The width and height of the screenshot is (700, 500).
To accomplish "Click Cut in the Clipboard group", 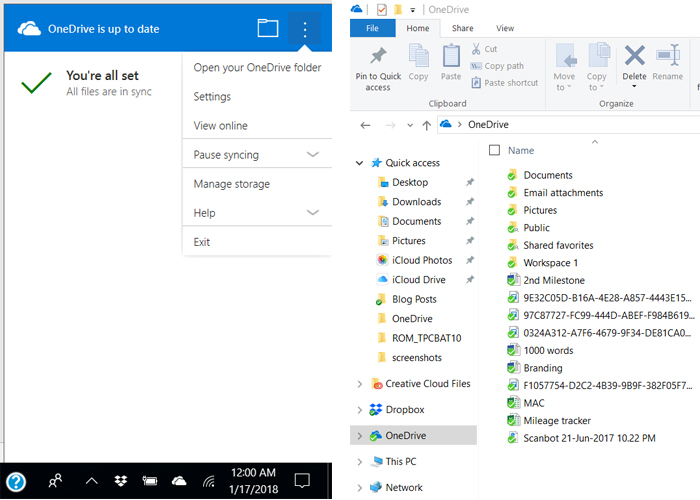I will click(484, 49).
